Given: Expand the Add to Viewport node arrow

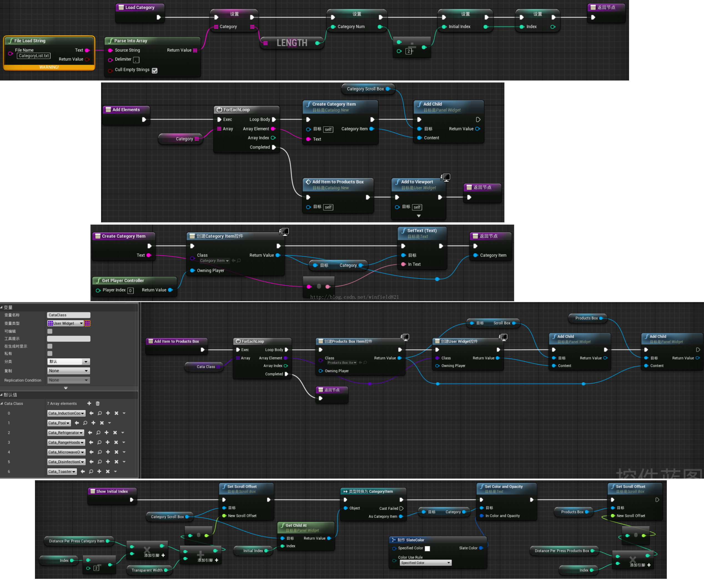Looking at the screenshot, I should coord(419,216).
